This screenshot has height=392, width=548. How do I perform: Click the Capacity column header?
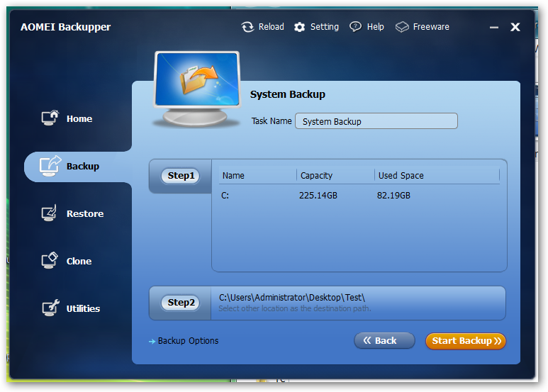tap(316, 176)
